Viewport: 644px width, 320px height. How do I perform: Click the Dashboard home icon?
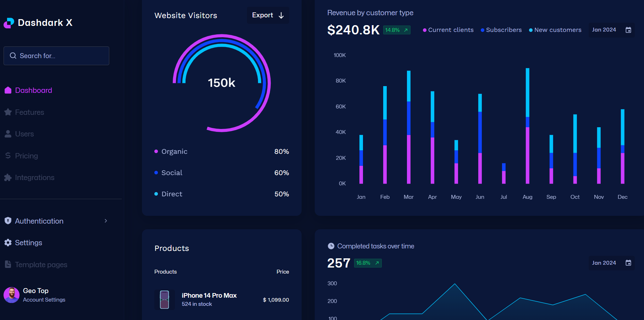8,90
